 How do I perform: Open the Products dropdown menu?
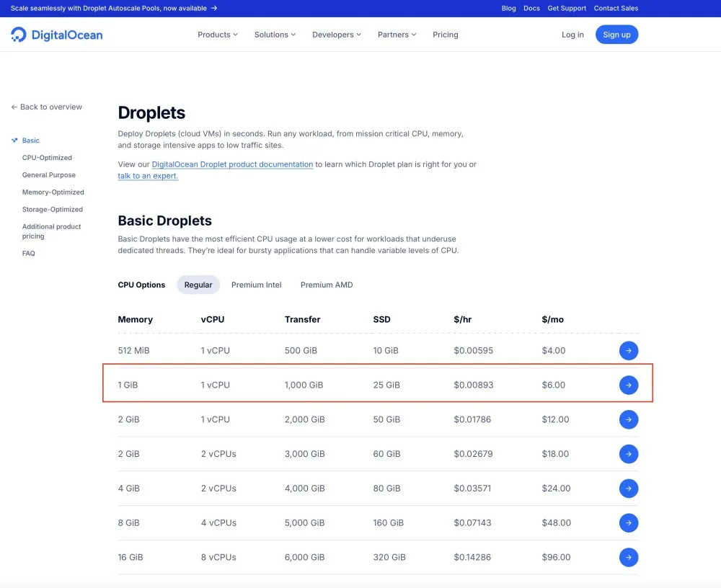(218, 35)
